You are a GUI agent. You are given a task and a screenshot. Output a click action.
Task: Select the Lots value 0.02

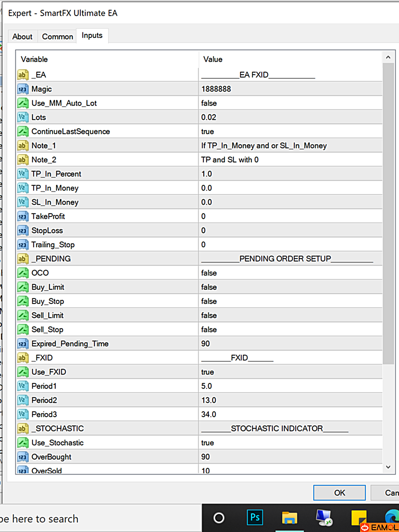pos(209,117)
